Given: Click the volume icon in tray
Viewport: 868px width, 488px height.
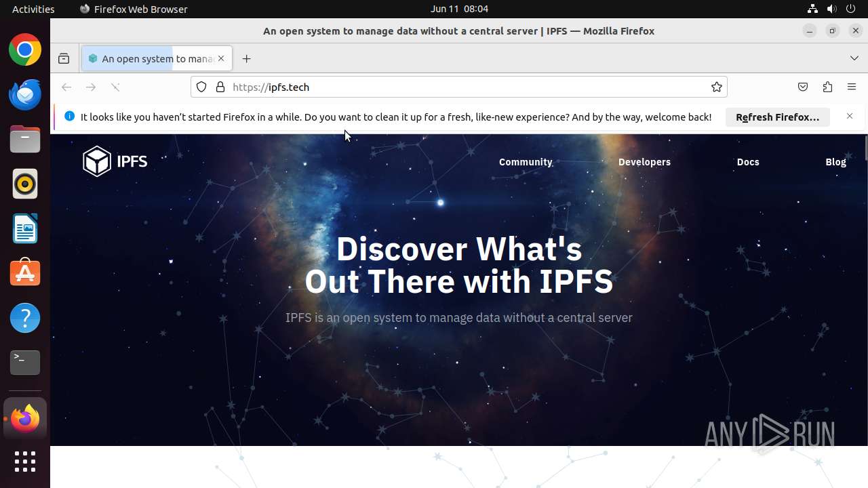Looking at the screenshot, I should point(831,9).
